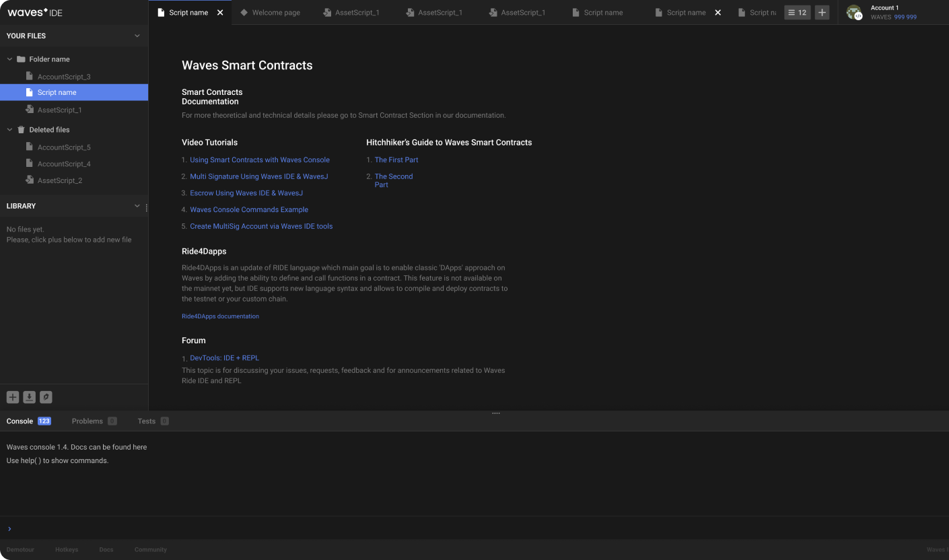This screenshot has height=560, width=949.
Task: Open Ride4DApps documentation link
Action: click(220, 316)
